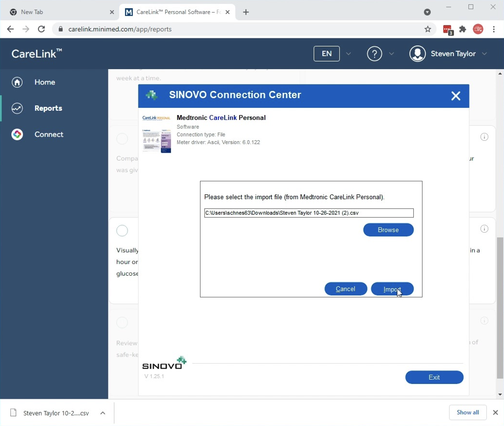Select the report radio button beside 'Visually'
Image resolution: width=504 pixels, height=426 pixels.
tap(122, 231)
